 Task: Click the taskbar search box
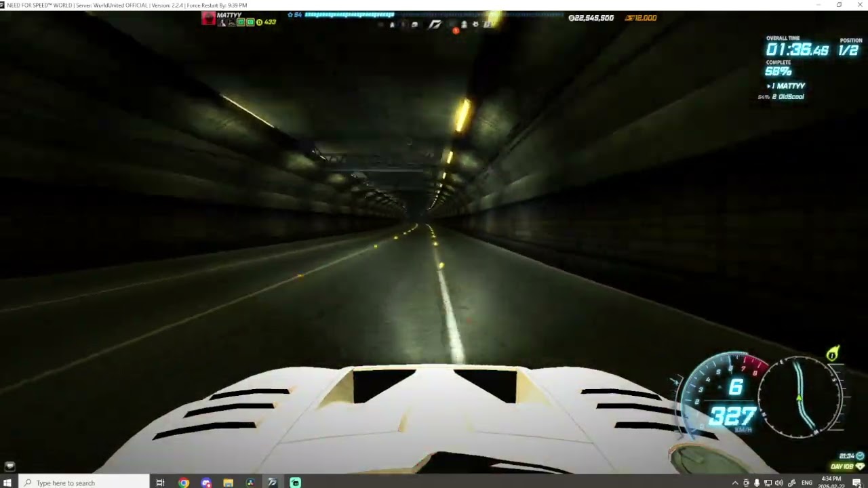(85, 483)
